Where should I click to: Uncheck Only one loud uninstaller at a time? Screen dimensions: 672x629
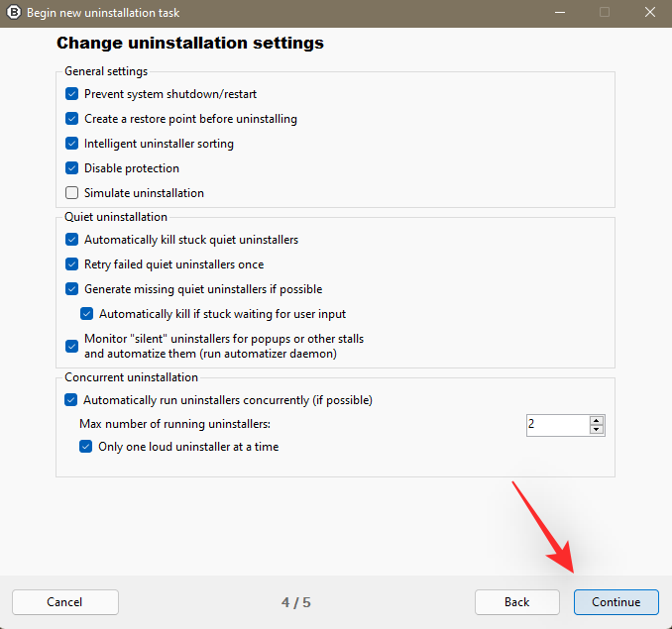click(x=86, y=447)
